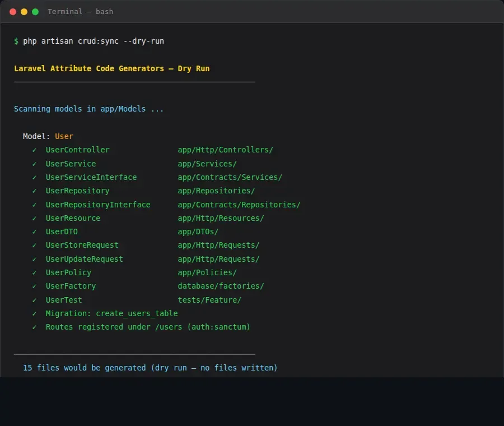Click the checkmark beside UserService
This screenshot has width=504, height=426.
tap(34, 164)
